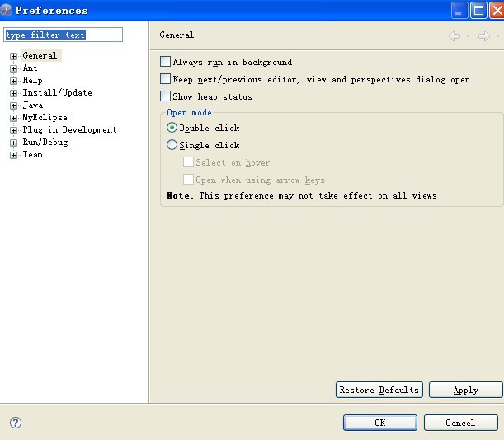The width and height of the screenshot is (504, 440).
Task: Click the help question mark icon
Action: tap(16, 423)
